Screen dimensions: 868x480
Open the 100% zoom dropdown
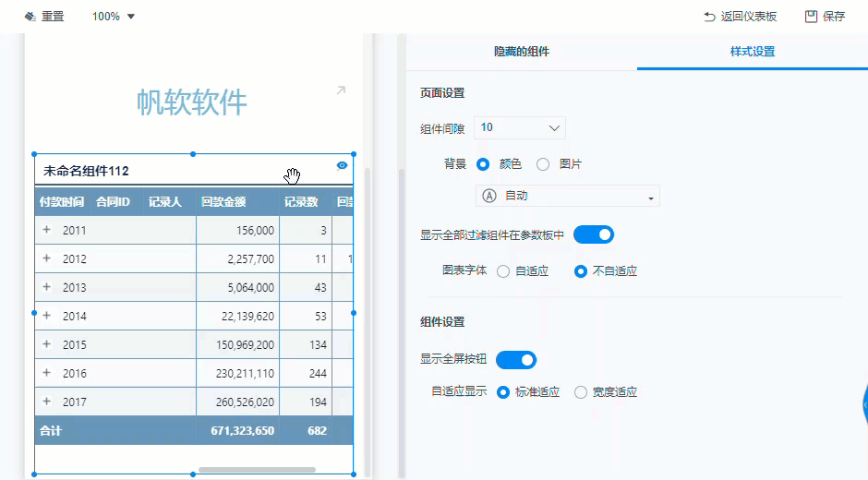pyautogui.click(x=114, y=17)
